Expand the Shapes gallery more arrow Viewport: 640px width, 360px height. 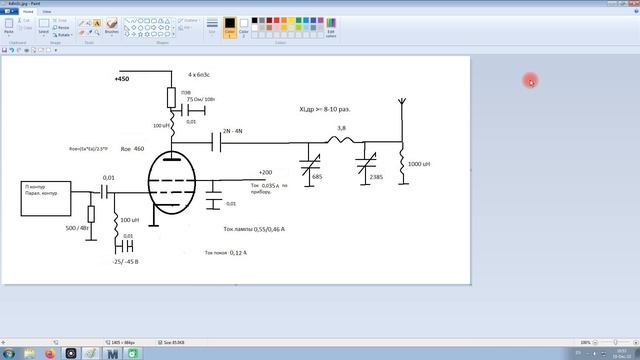[x=174, y=35]
